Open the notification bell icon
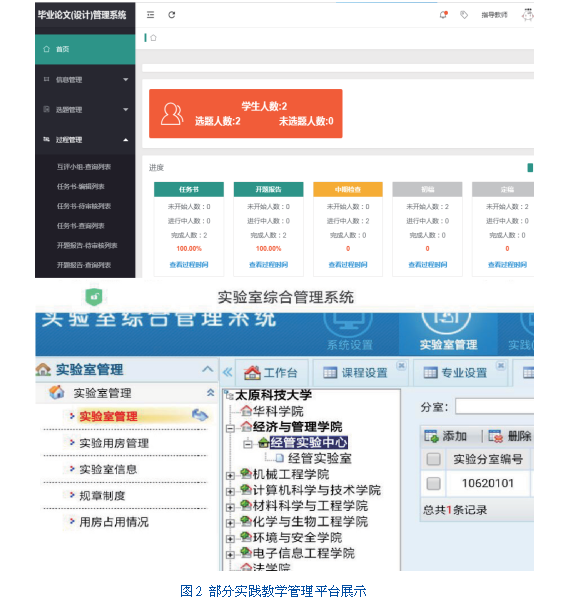This screenshot has height=606, width=563. click(x=443, y=15)
